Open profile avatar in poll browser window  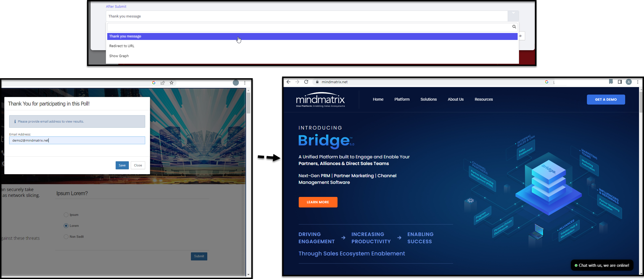point(236,83)
